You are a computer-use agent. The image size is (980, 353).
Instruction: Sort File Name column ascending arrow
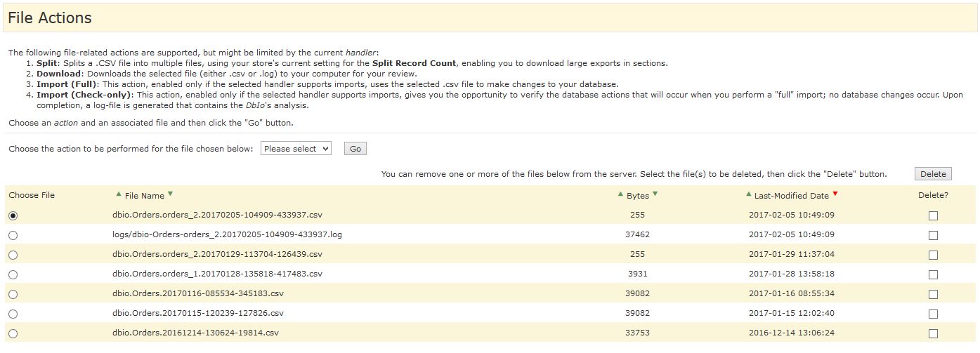[119, 194]
